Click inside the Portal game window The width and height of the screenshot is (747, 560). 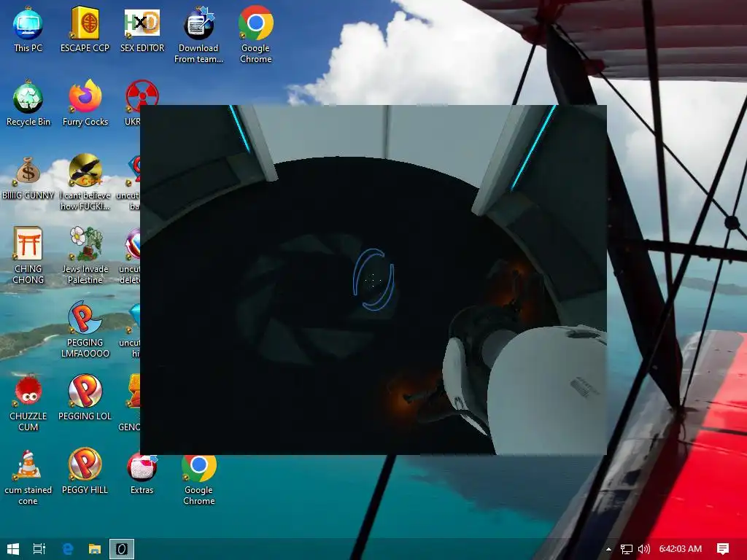(373, 279)
